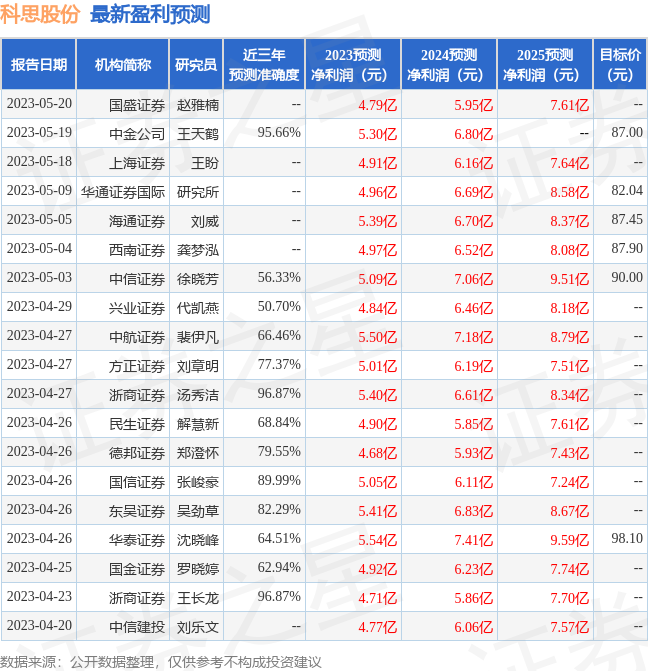648x671 pixels.
Task: Click 2024 forecast 7.41亿
Action: pyautogui.click(x=474, y=540)
